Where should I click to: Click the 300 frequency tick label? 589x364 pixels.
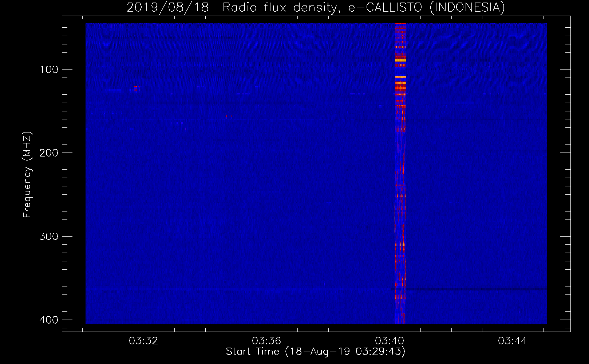[49, 237]
